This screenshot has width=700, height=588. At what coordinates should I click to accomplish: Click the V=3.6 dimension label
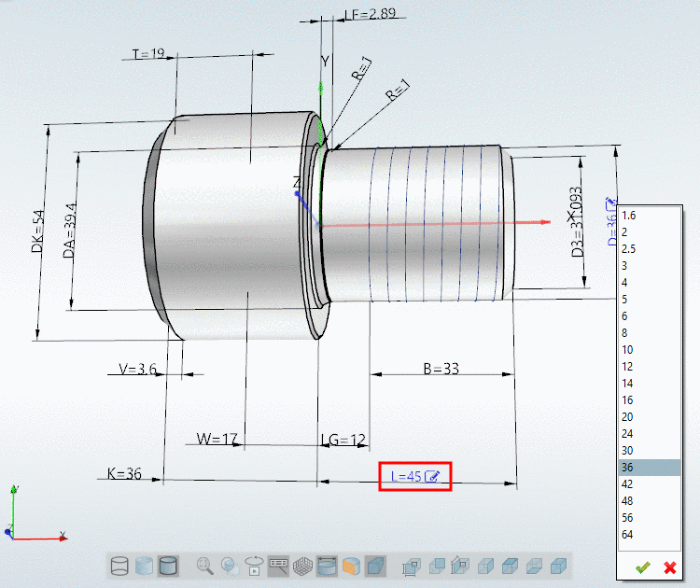137,369
